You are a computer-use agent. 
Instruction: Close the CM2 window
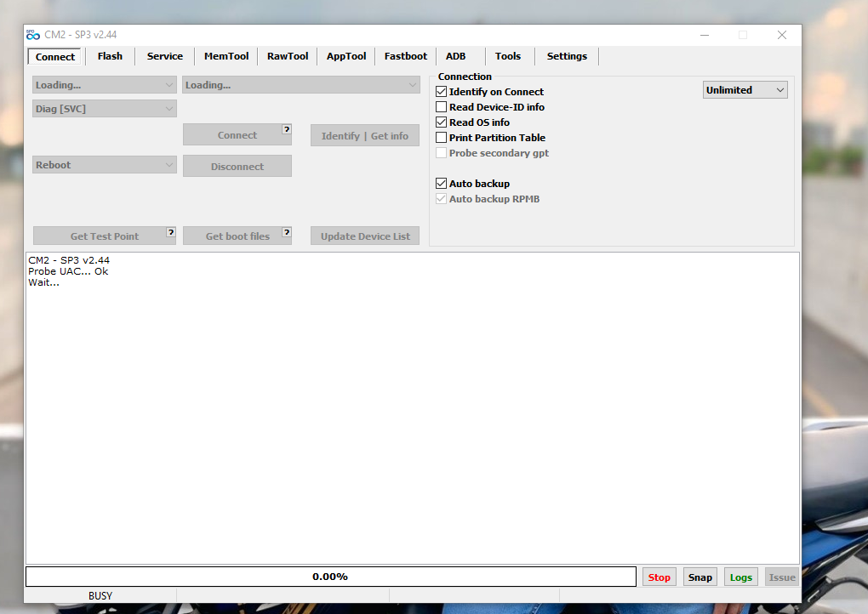pyautogui.click(x=781, y=35)
